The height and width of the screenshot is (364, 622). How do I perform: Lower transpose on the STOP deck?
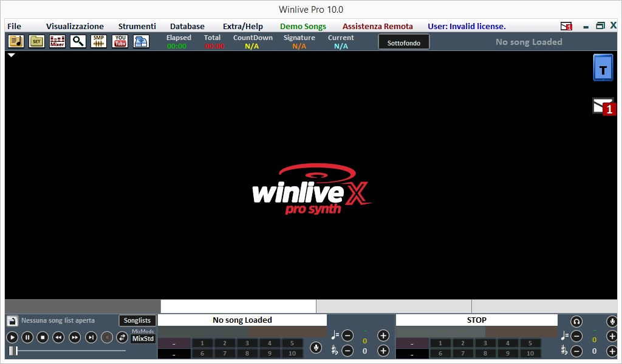pos(576,351)
